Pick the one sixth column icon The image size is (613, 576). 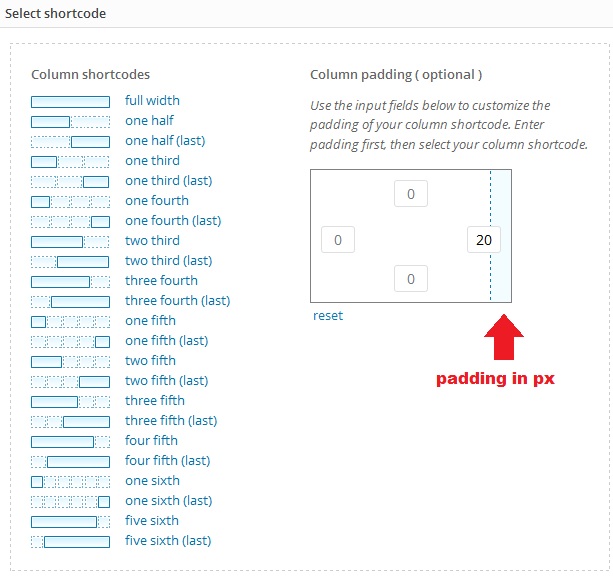pos(70,481)
